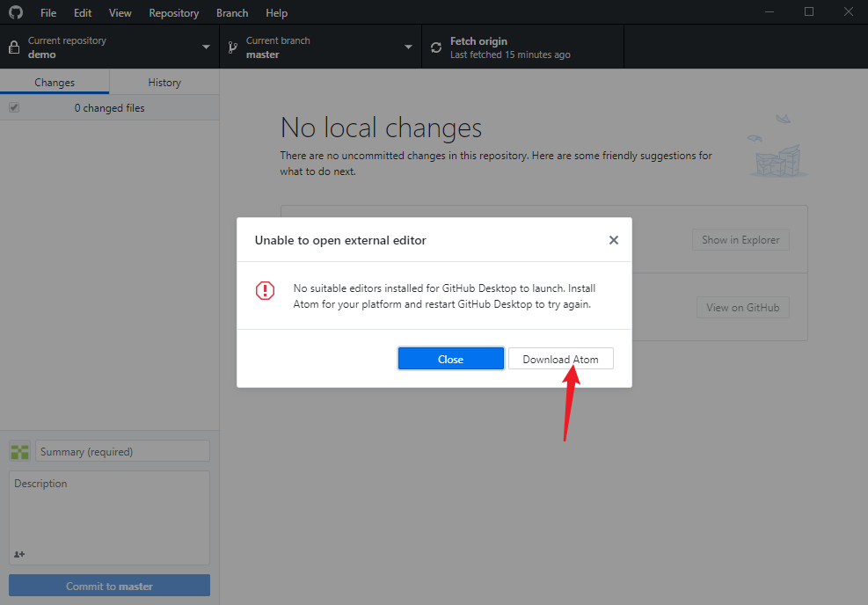This screenshot has height=605, width=868.
Task: Click the 'master' branch name in toolbar
Action: [x=262, y=55]
